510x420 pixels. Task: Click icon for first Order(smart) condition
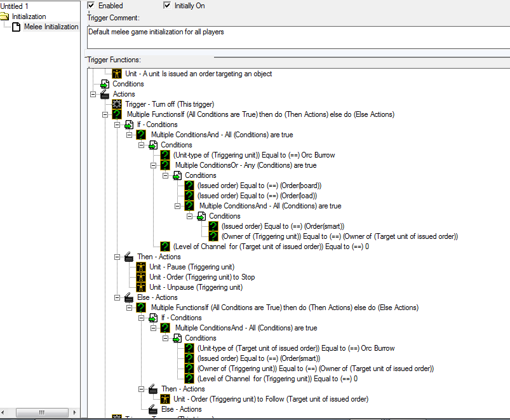pyautogui.click(x=213, y=226)
